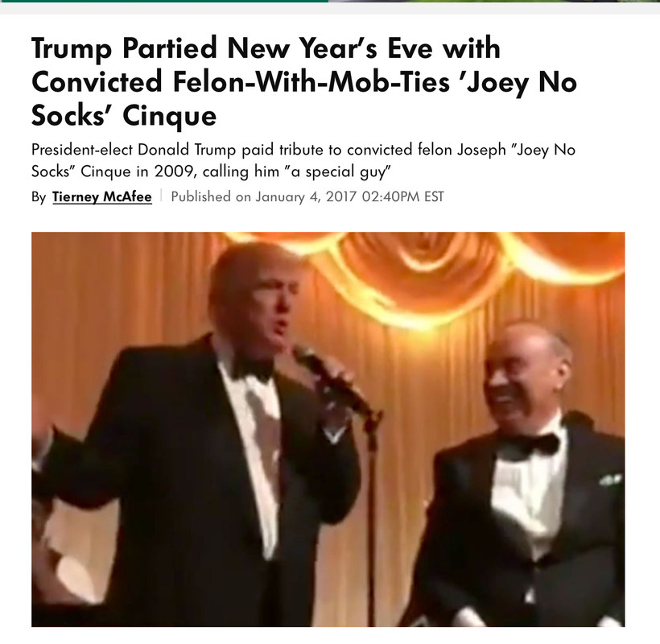The image size is (660, 644).
Task: Click the divider between author and date
Action: click(161, 196)
